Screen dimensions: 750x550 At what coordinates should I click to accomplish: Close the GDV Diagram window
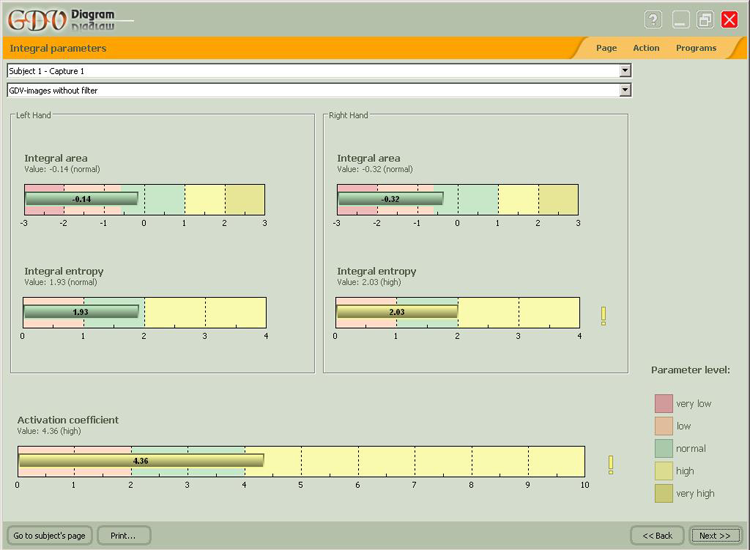(731, 20)
